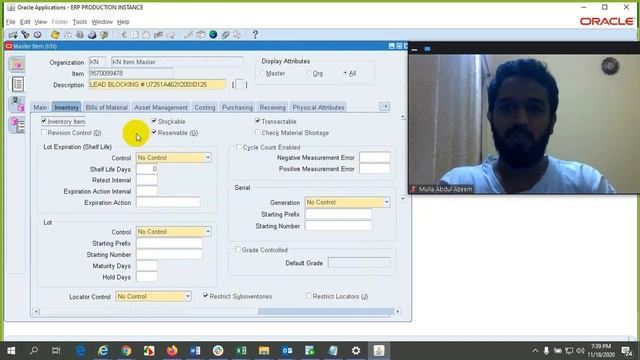Open the Serial Generation dropdown
This screenshot has height=360, width=640.
(386, 202)
